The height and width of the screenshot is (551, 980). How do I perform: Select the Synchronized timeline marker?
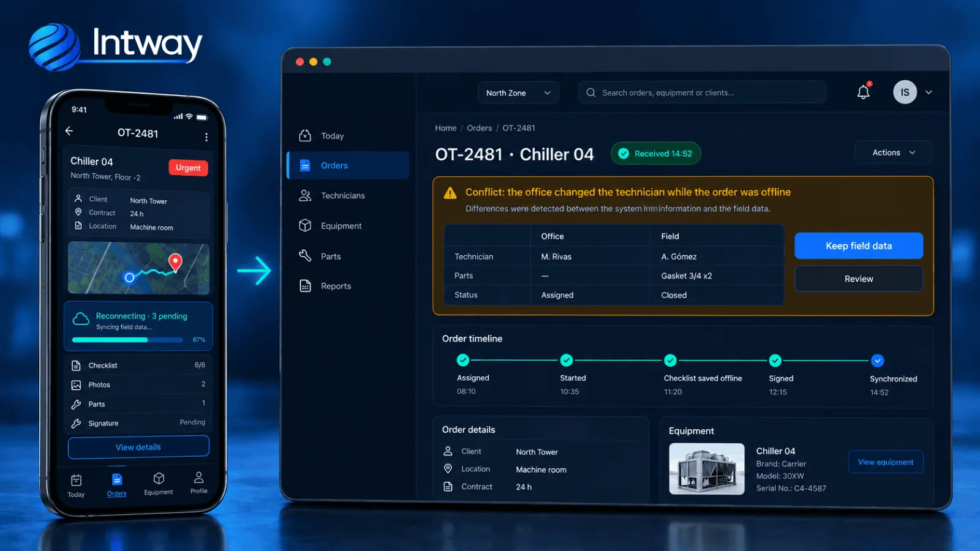coord(878,361)
